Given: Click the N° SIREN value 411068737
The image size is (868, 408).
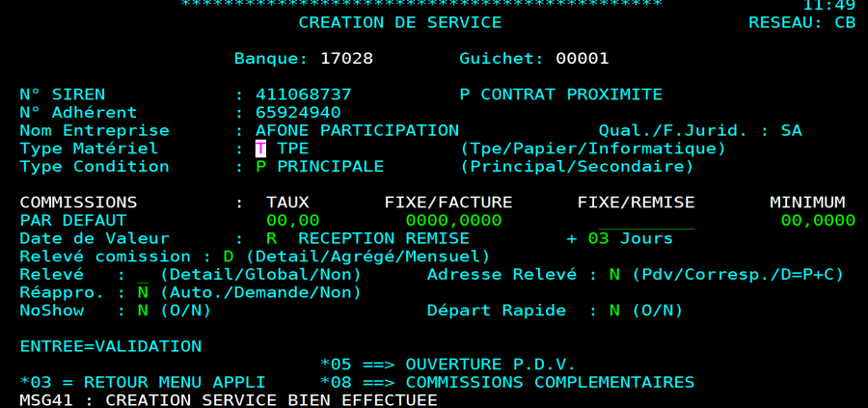Looking at the screenshot, I should [x=304, y=95].
